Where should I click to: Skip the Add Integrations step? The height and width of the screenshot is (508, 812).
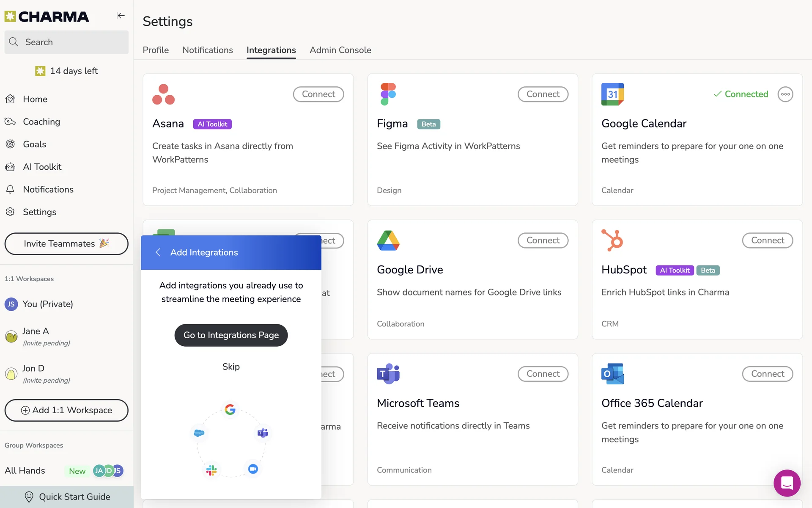(231, 367)
